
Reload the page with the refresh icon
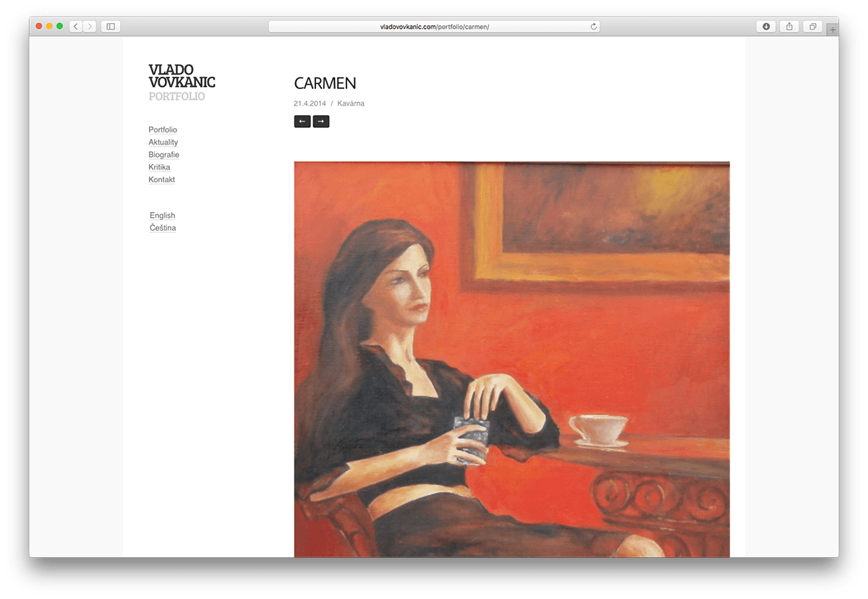594,27
